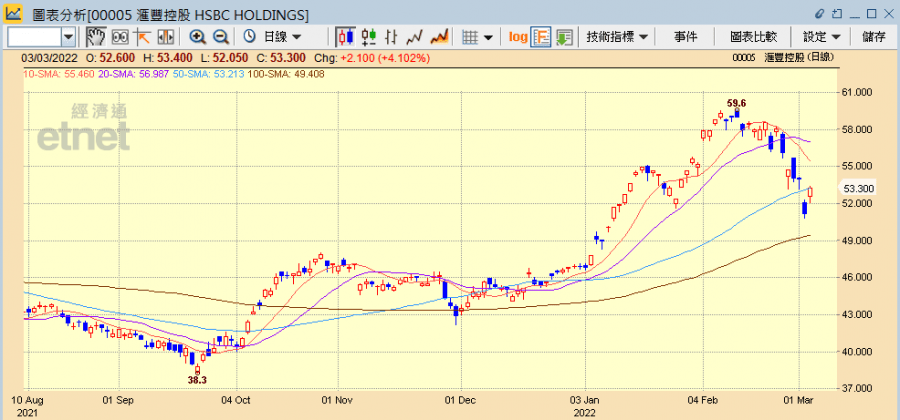Click the 00005 滙豐控股(日線) chart title
Image resolution: width=900 pixels, height=420 pixels.
[x=784, y=58]
